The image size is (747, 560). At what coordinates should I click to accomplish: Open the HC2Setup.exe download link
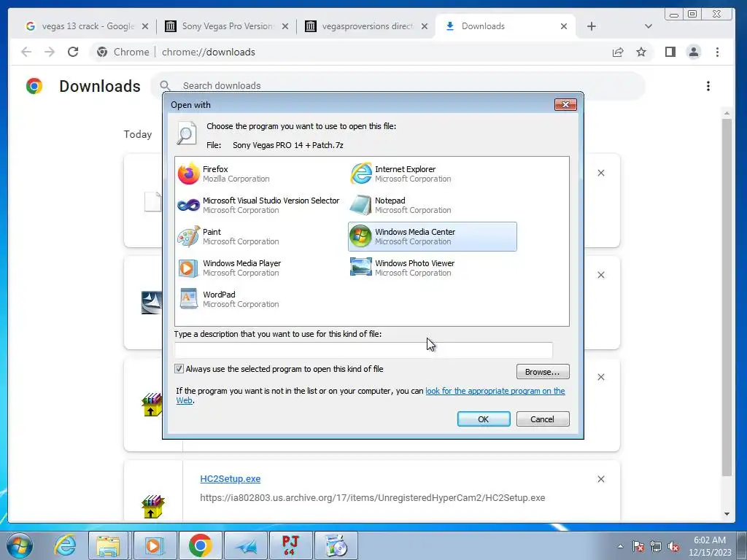click(x=230, y=479)
